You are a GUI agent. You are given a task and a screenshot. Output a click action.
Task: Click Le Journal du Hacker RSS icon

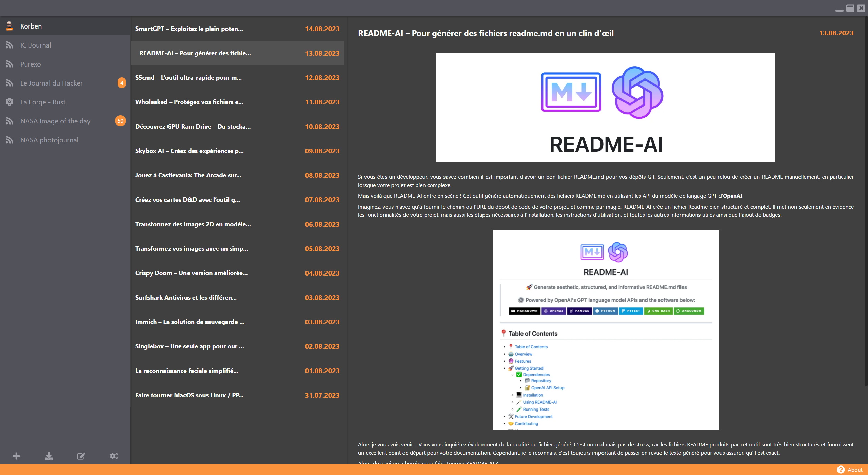[9, 83]
